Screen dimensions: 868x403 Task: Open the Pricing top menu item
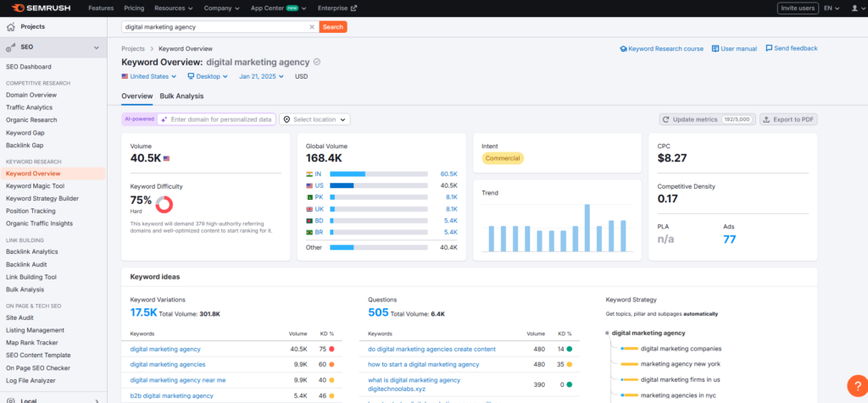[x=134, y=8]
